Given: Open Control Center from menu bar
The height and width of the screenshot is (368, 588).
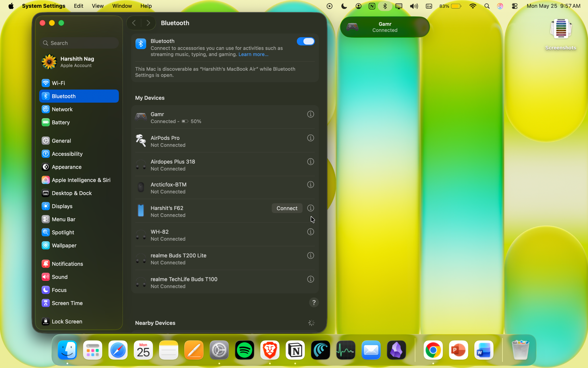Looking at the screenshot, I should (x=514, y=6).
